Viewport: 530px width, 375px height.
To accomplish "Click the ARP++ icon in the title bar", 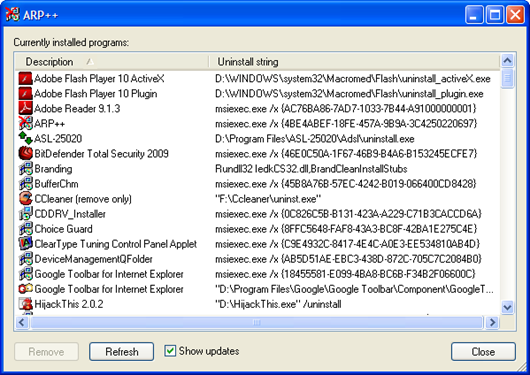I will [x=12, y=15].
